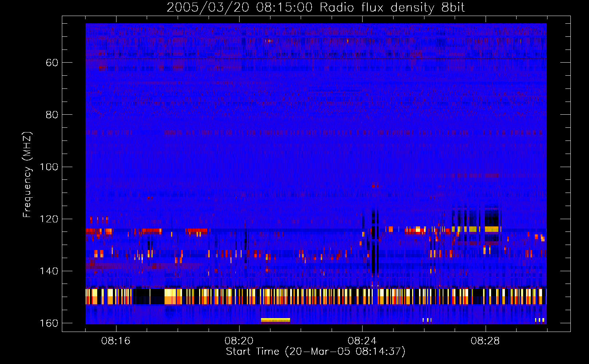Click the 160 frequency tick label
Image resolution: width=589 pixels, height=364 pixels.
(x=49, y=323)
